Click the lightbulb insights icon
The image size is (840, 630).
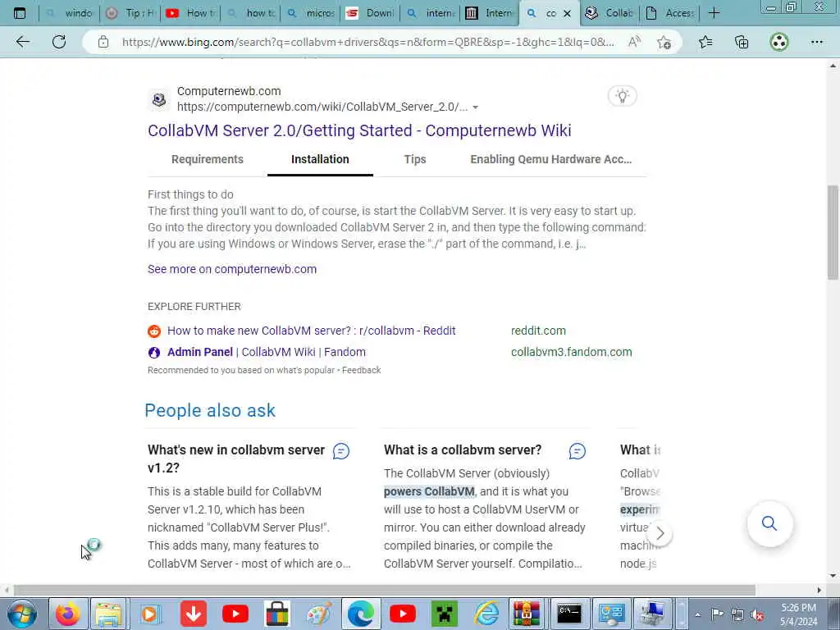point(622,96)
